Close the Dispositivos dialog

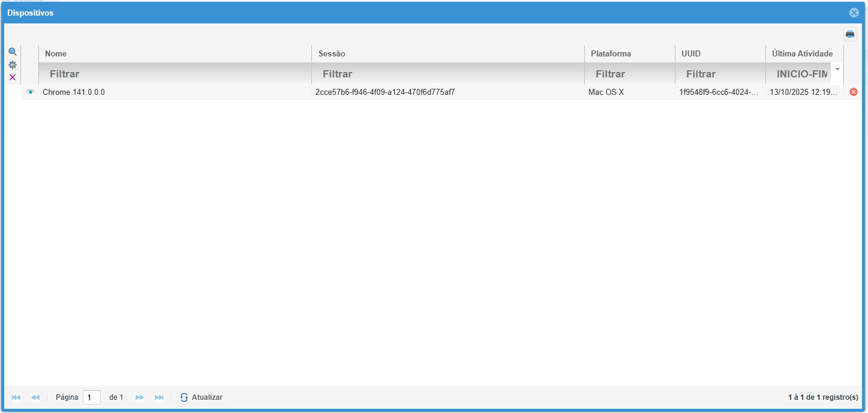(854, 13)
